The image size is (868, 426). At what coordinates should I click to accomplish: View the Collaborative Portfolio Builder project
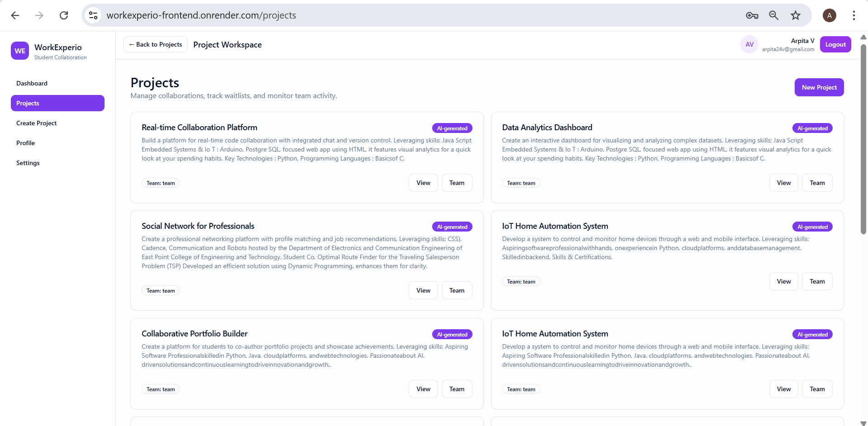click(x=423, y=389)
